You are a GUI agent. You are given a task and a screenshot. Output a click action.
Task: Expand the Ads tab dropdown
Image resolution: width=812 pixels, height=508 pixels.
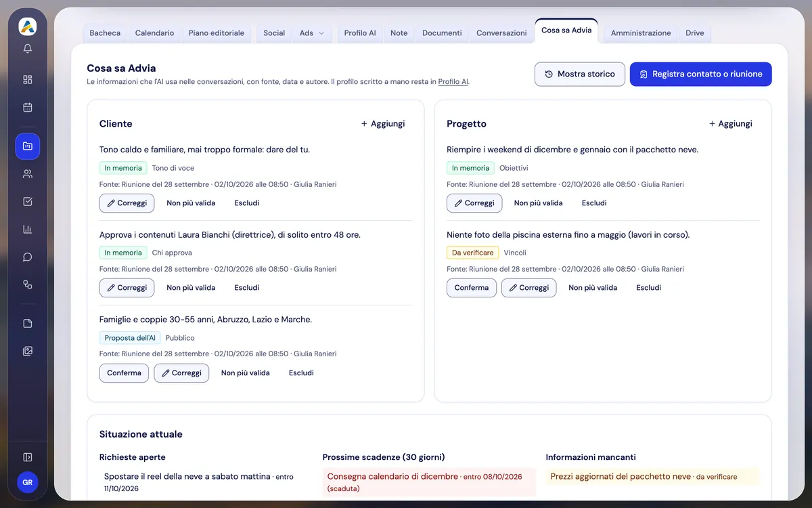tap(312, 33)
